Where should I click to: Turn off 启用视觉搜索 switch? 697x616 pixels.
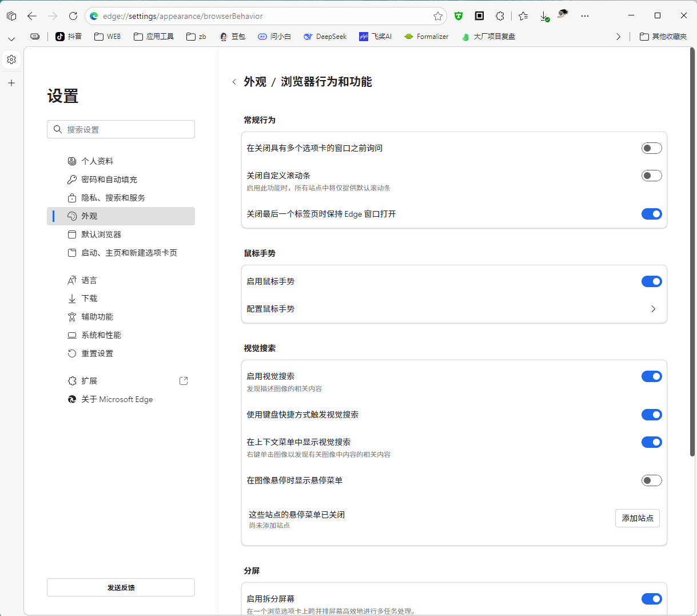coord(651,376)
